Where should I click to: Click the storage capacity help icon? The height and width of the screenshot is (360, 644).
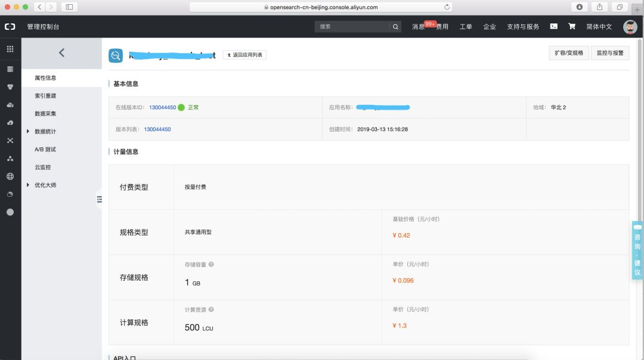[x=211, y=265]
